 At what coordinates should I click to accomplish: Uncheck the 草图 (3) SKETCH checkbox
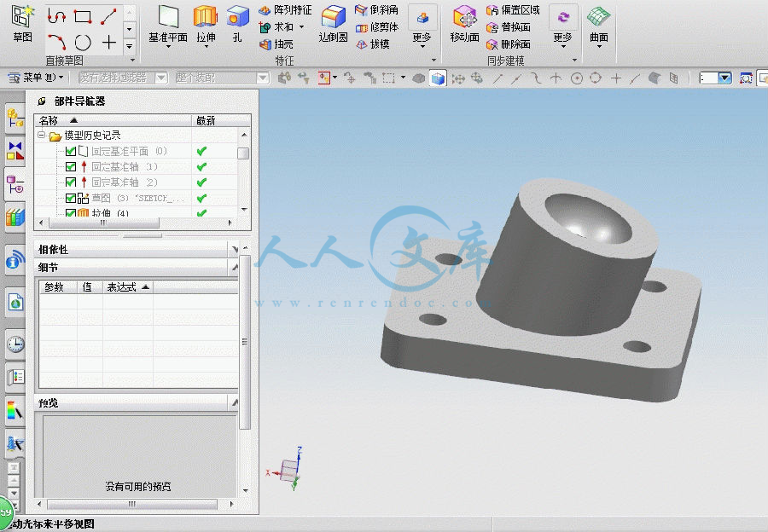pyautogui.click(x=71, y=198)
